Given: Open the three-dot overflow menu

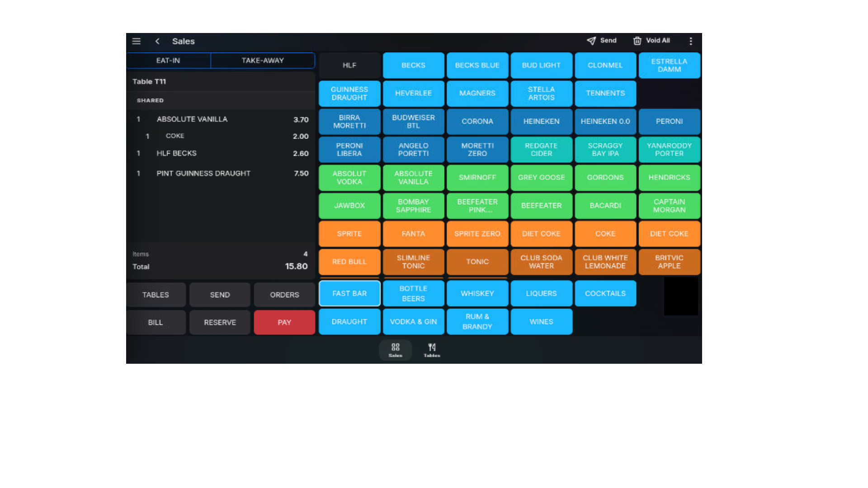Looking at the screenshot, I should coord(691,41).
